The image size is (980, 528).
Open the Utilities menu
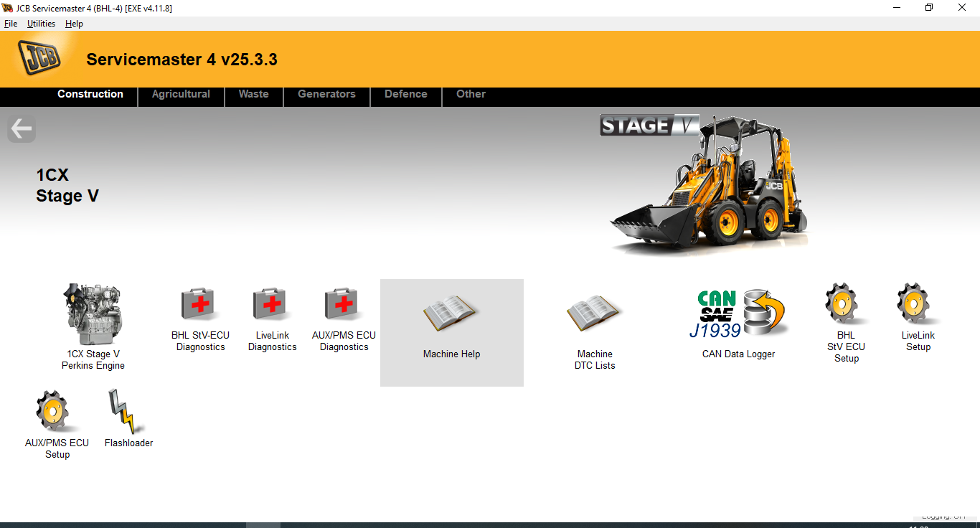point(41,24)
